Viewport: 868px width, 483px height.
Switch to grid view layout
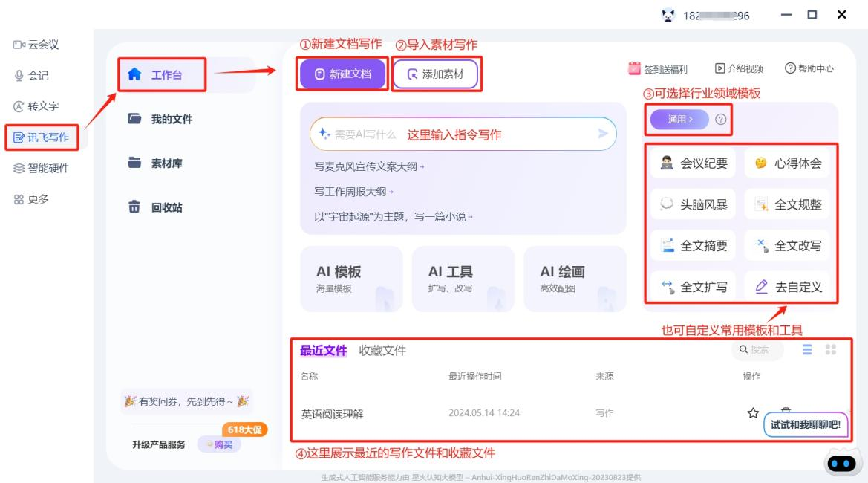830,349
